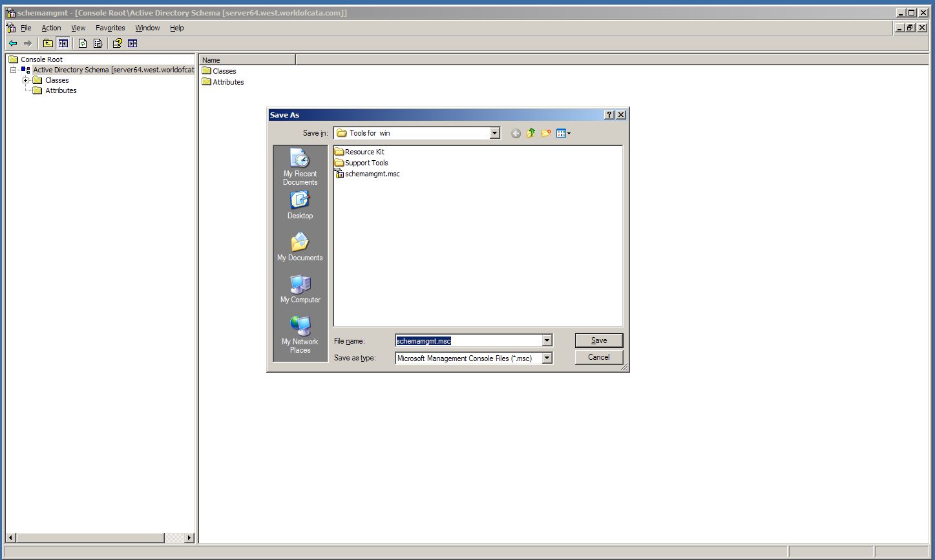Open the View menu
Image resolution: width=935 pixels, height=560 pixels.
tap(78, 28)
